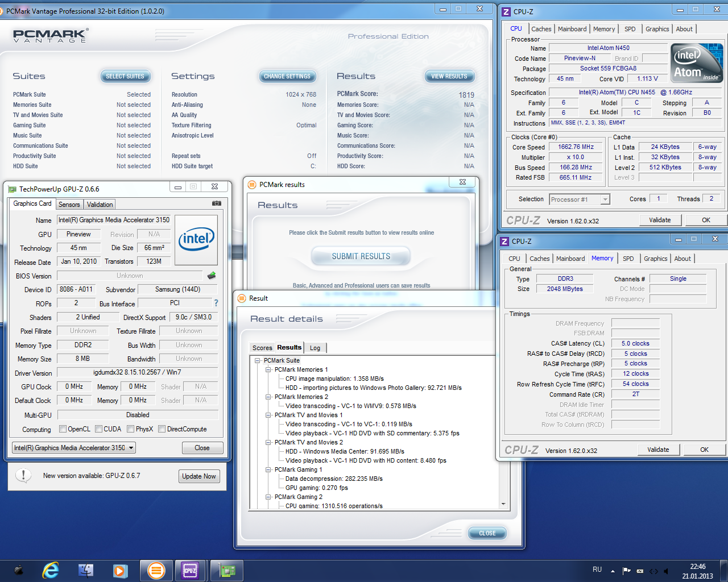Open the Finder-style explorer taskbar icon
728x582 pixels.
coord(86,570)
